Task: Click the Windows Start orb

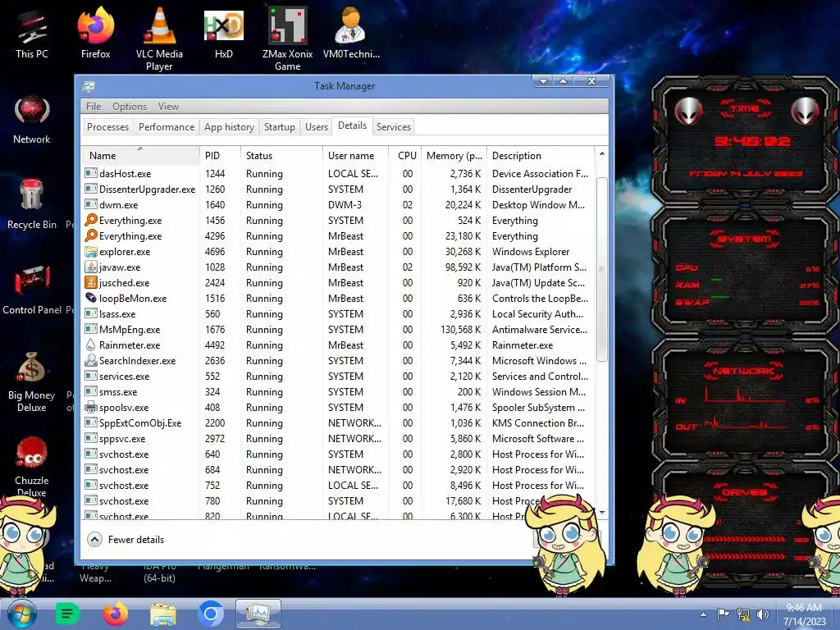Action: [21, 614]
